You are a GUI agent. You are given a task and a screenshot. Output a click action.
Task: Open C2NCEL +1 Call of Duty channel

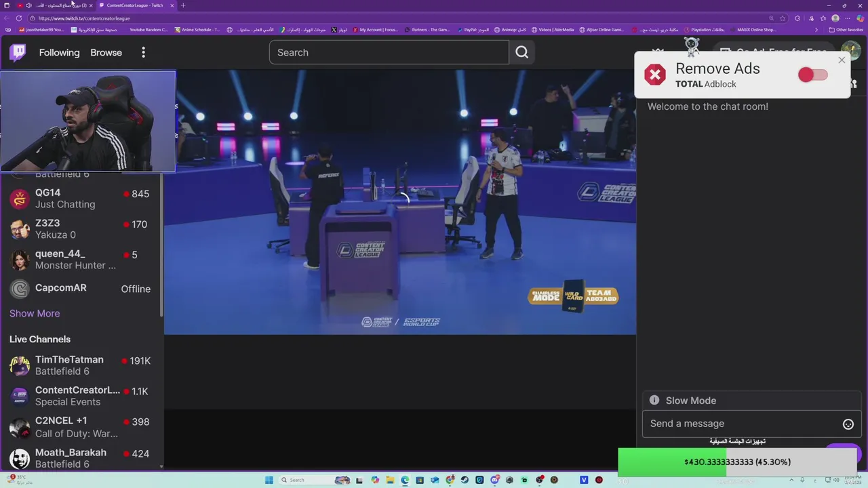pos(81,427)
